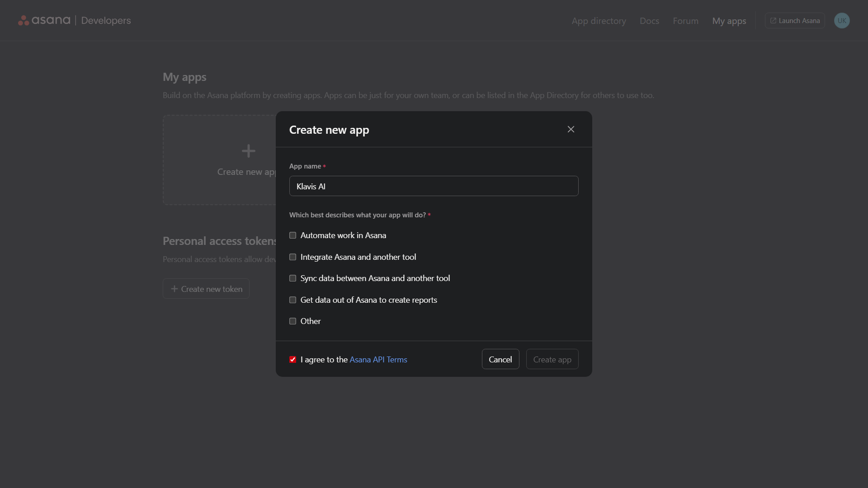
Task: Go to My apps in the header
Action: point(729,21)
